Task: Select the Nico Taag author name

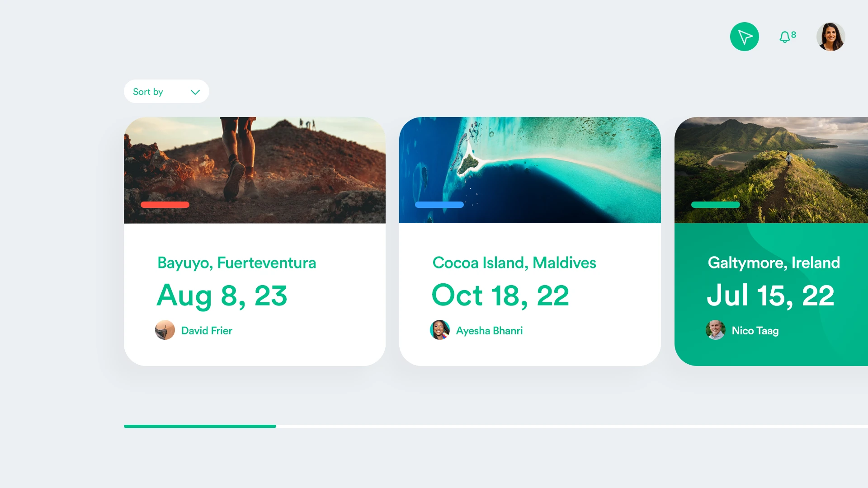Action: pos(755,331)
